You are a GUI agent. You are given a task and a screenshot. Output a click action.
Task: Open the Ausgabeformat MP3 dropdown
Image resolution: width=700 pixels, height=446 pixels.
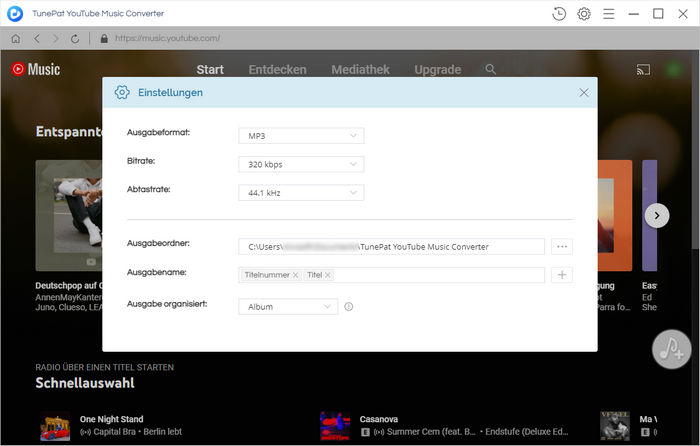301,136
